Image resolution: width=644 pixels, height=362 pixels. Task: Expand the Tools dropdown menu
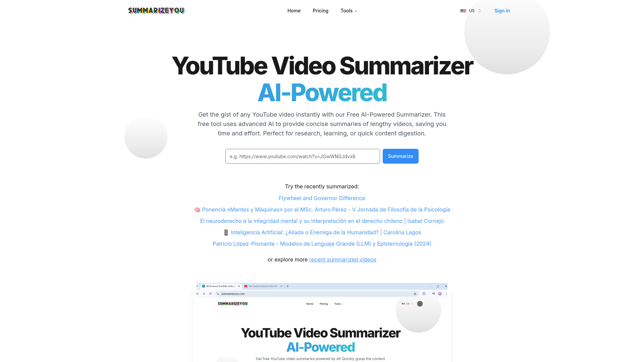click(x=348, y=11)
